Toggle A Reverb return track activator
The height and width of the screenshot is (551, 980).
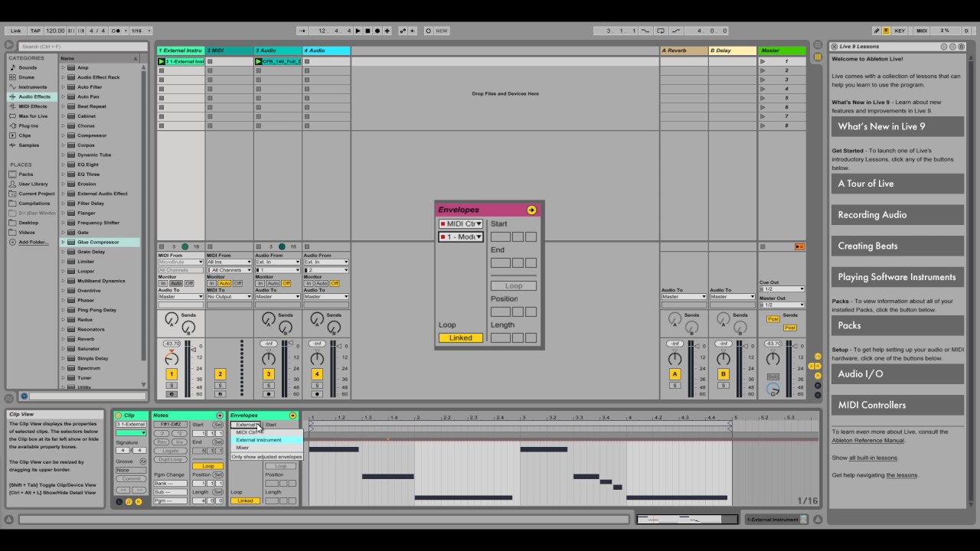tap(675, 374)
